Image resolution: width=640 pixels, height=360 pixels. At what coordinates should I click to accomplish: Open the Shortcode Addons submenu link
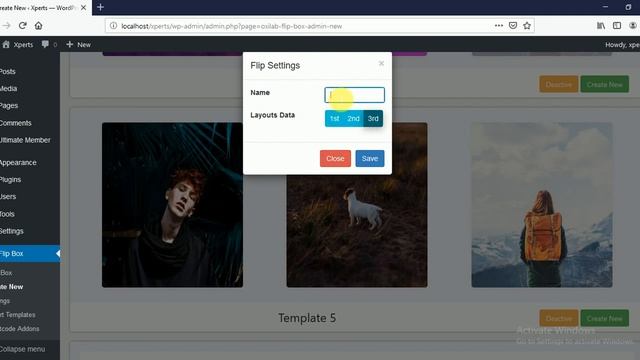tap(20, 329)
